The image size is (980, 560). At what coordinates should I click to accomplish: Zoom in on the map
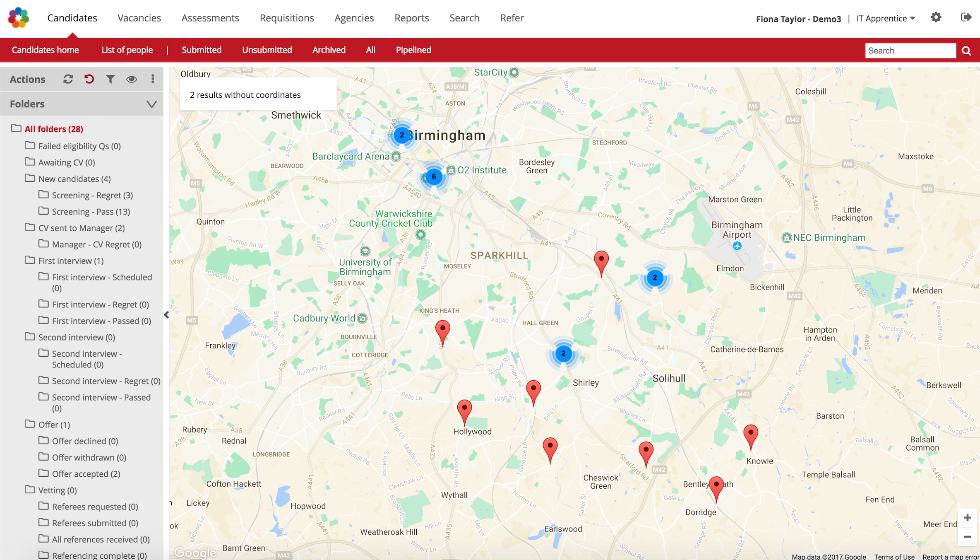tap(967, 518)
